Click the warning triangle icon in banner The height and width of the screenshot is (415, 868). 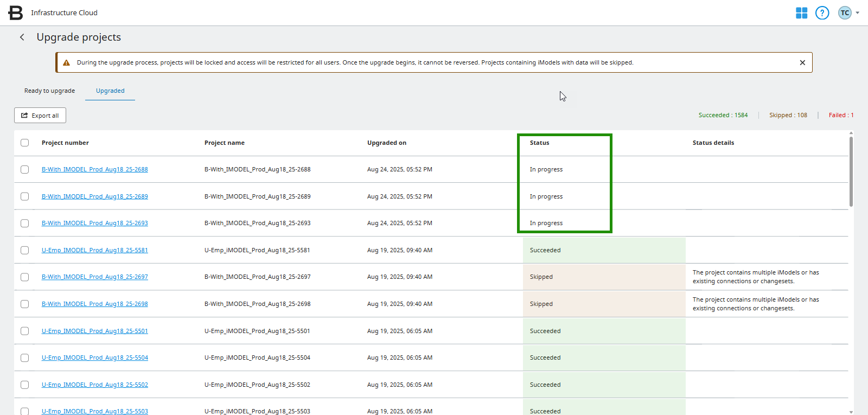[66, 63]
